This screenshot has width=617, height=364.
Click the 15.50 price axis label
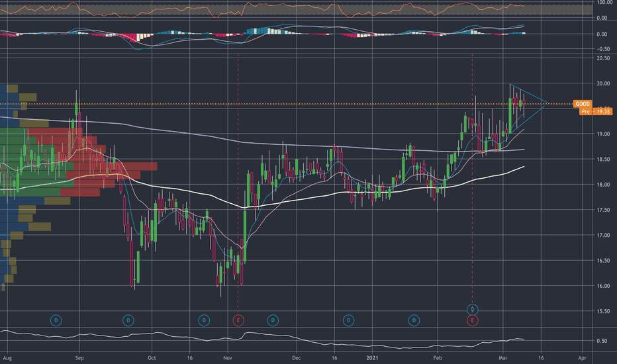[x=603, y=311]
